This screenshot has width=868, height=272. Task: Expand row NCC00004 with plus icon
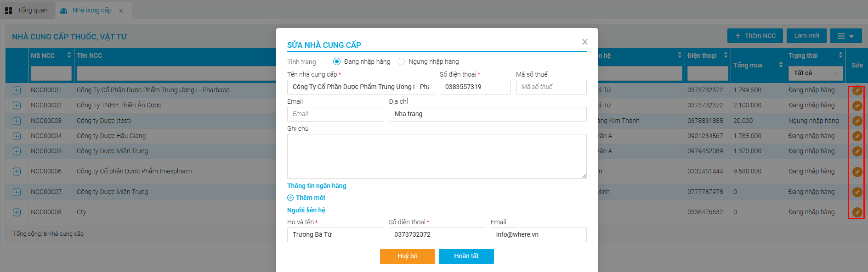[x=17, y=136]
